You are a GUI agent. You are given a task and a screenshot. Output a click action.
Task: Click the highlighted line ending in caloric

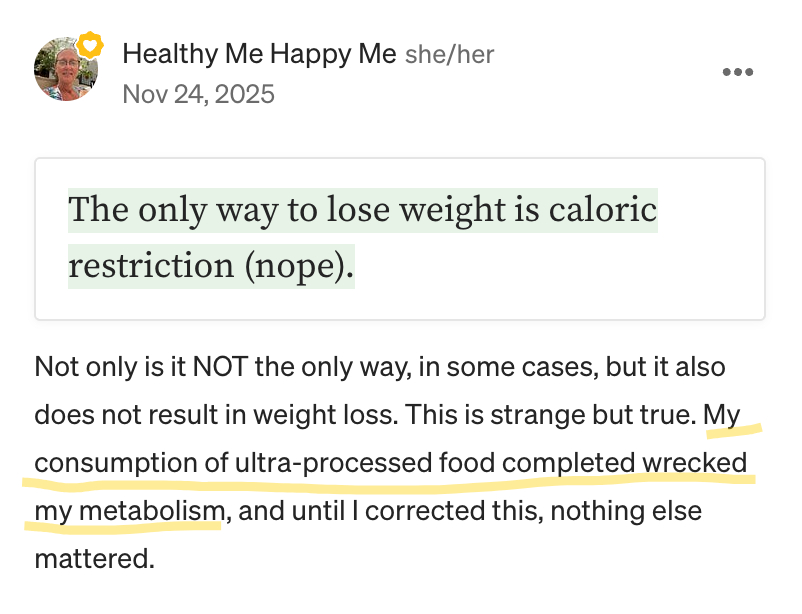coord(363,210)
